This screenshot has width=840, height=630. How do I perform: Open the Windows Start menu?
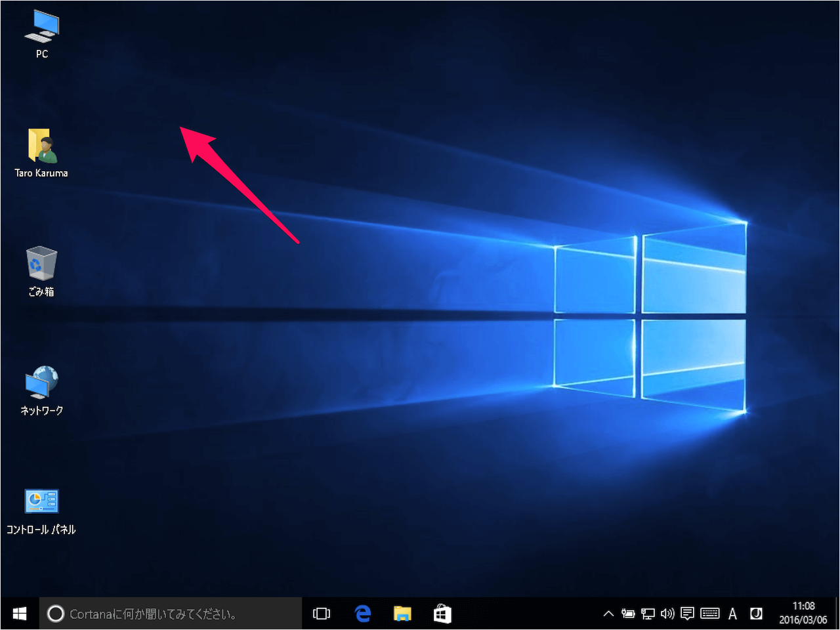tap(20, 614)
